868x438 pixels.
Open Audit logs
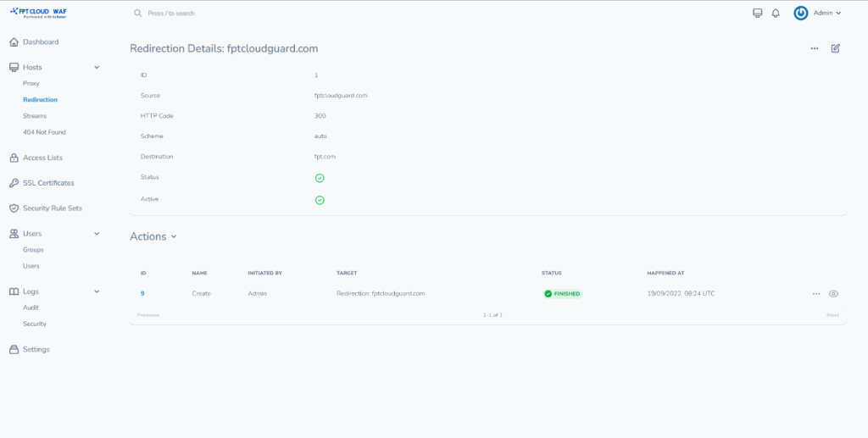tap(31, 308)
